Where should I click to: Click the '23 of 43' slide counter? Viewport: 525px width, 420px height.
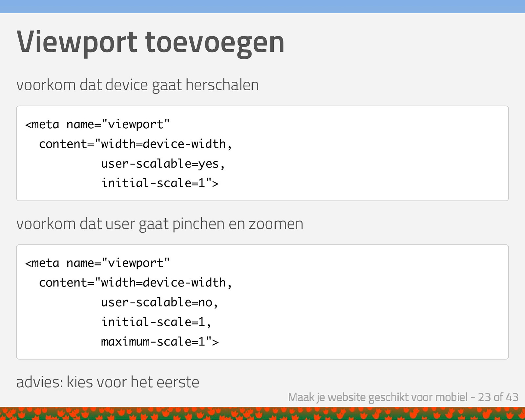498,397
